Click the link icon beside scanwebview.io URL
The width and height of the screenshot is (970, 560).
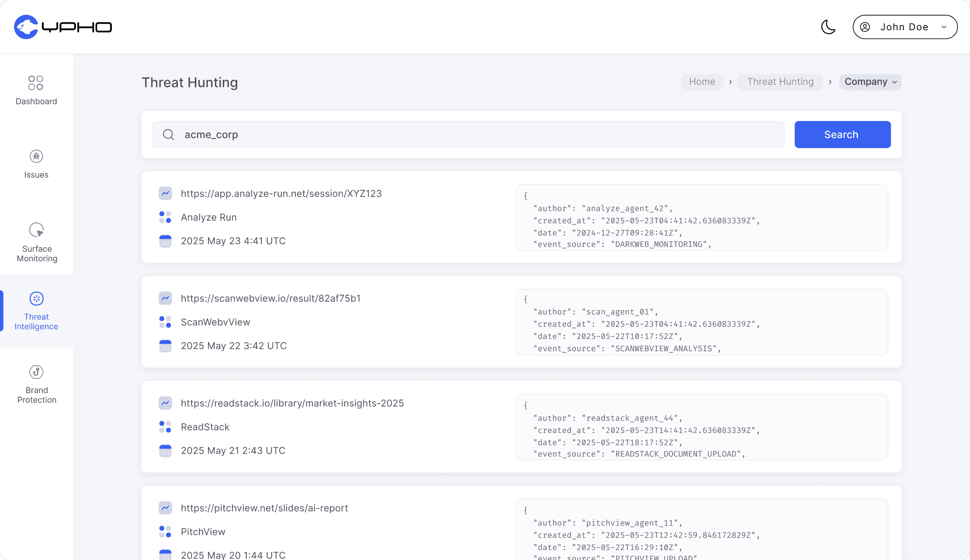tap(165, 298)
